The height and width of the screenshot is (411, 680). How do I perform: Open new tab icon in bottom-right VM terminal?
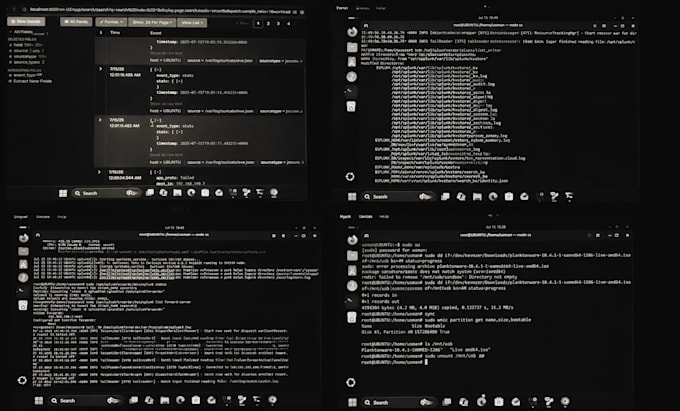point(366,235)
